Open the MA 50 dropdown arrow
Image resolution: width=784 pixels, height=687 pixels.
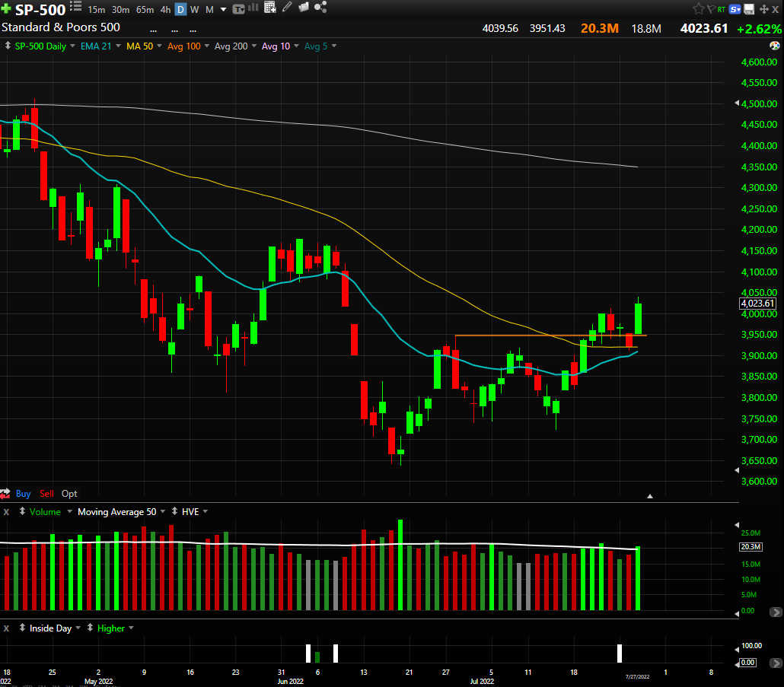click(x=160, y=46)
